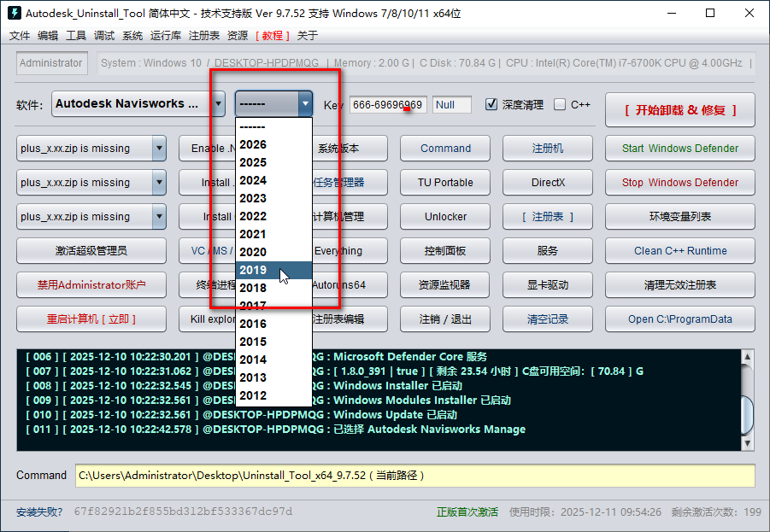This screenshot has height=532, width=770.
Task: Open 服务 button
Action: click(548, 251)
